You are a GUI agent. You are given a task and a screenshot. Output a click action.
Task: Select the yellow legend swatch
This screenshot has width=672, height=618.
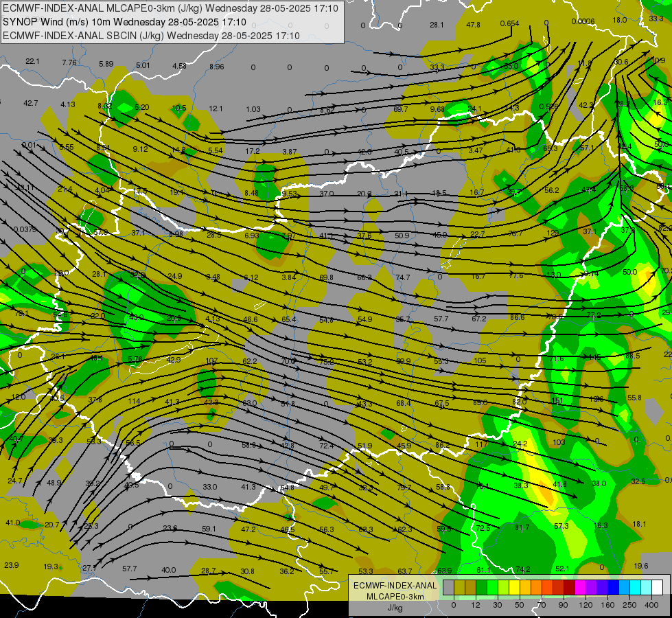515,586
